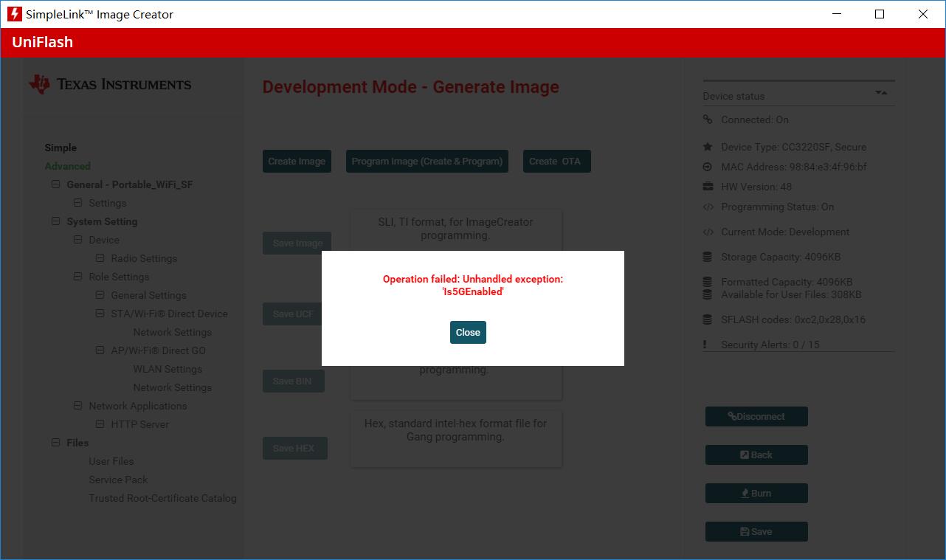Screen dimensions: 946x560
Task: Open the HTTP Server settings
Action: coord(140,424)
